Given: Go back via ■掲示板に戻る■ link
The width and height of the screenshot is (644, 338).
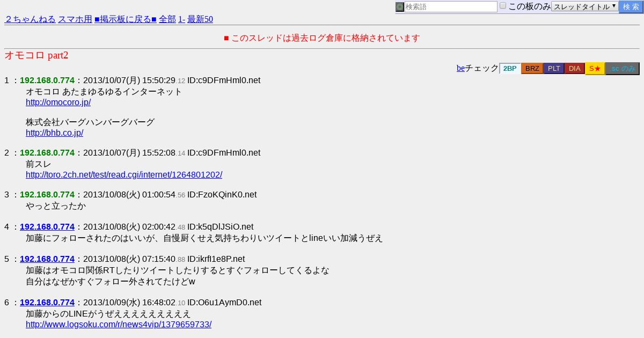Looking at the screenshot, I should [x=126, y=19].
